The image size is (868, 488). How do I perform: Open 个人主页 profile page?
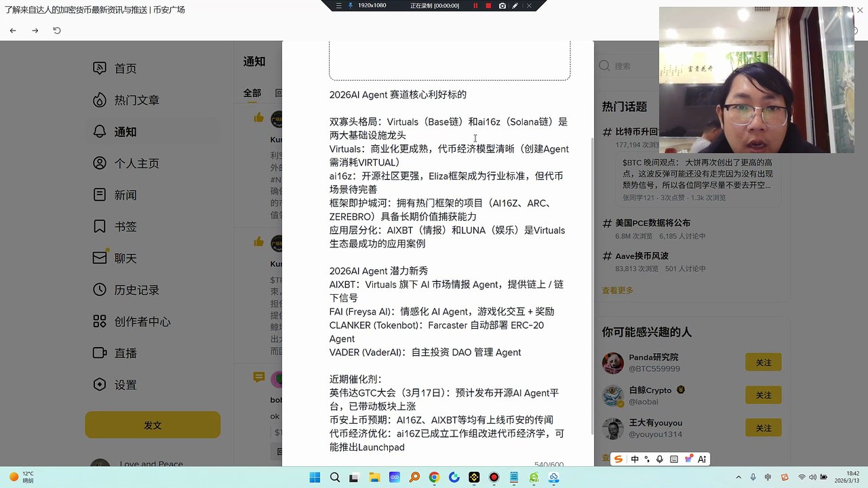pos(126,163)
